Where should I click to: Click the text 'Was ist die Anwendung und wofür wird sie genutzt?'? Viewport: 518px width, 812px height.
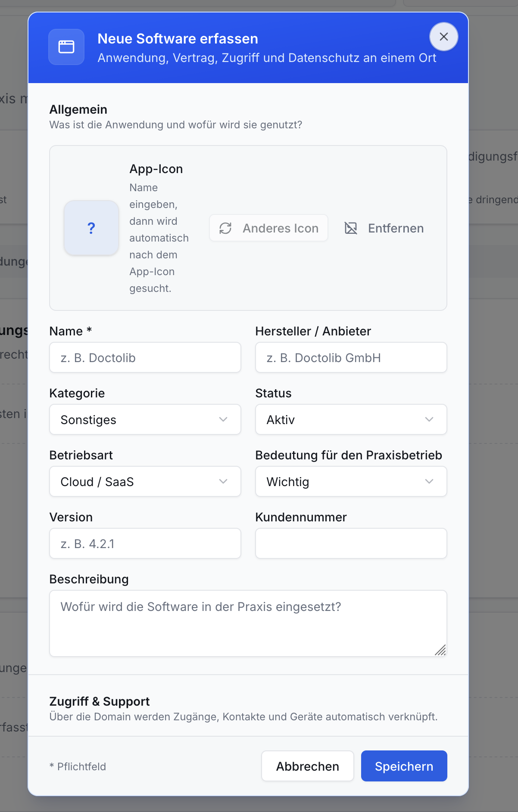[176, 125]
